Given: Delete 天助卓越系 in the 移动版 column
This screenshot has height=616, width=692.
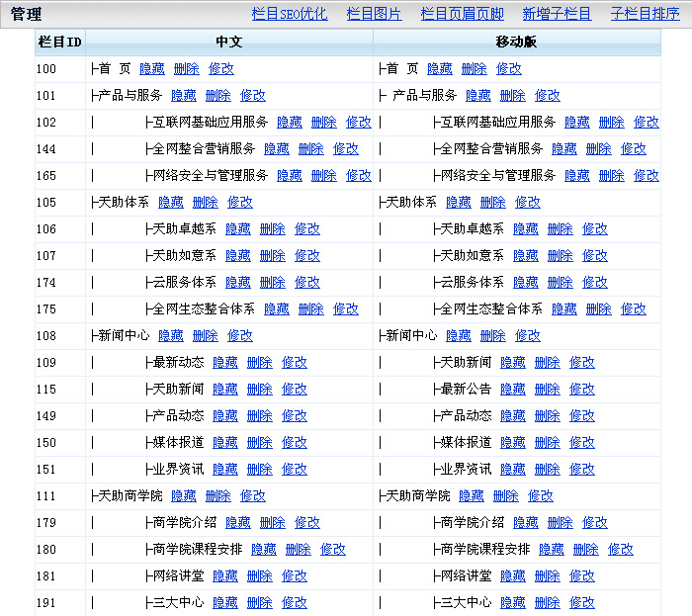Looking at the screenshot, I should [x=561, y=229].
